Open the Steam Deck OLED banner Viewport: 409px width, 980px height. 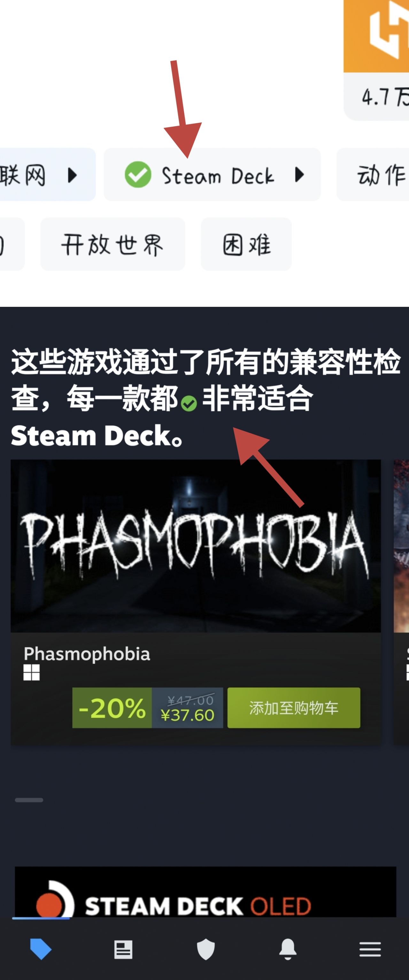[x=205, y=892]
